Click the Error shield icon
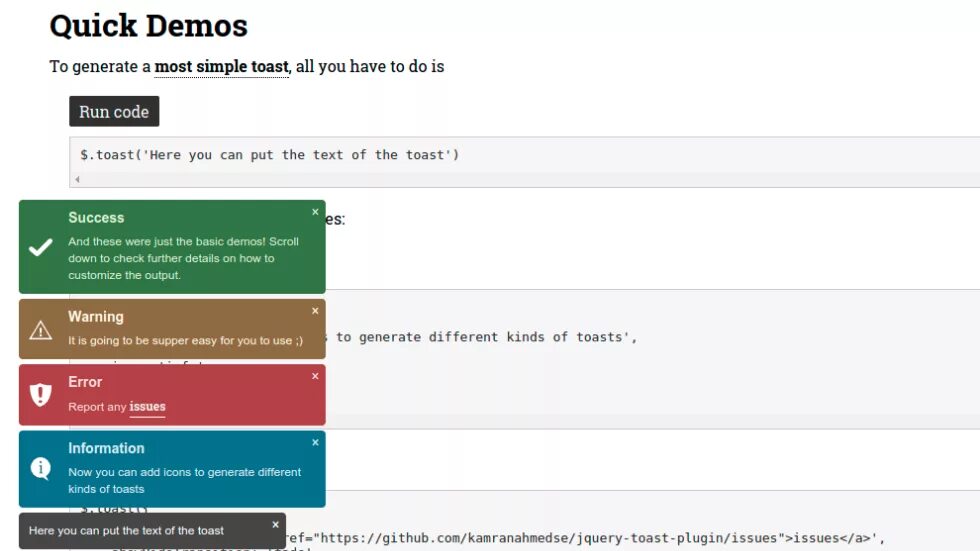 (x=41, y=395)
